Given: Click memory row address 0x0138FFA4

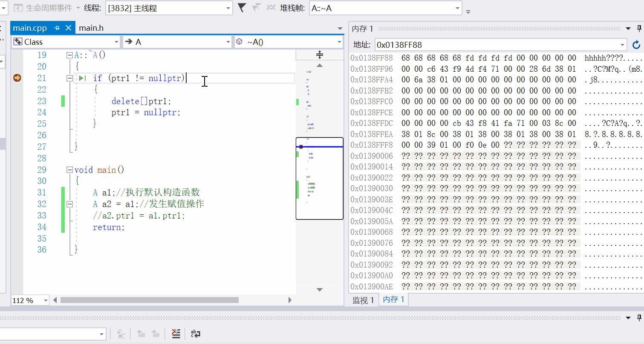Looking at the screenshot, I should pyautogui.click(x=372, y=79).
